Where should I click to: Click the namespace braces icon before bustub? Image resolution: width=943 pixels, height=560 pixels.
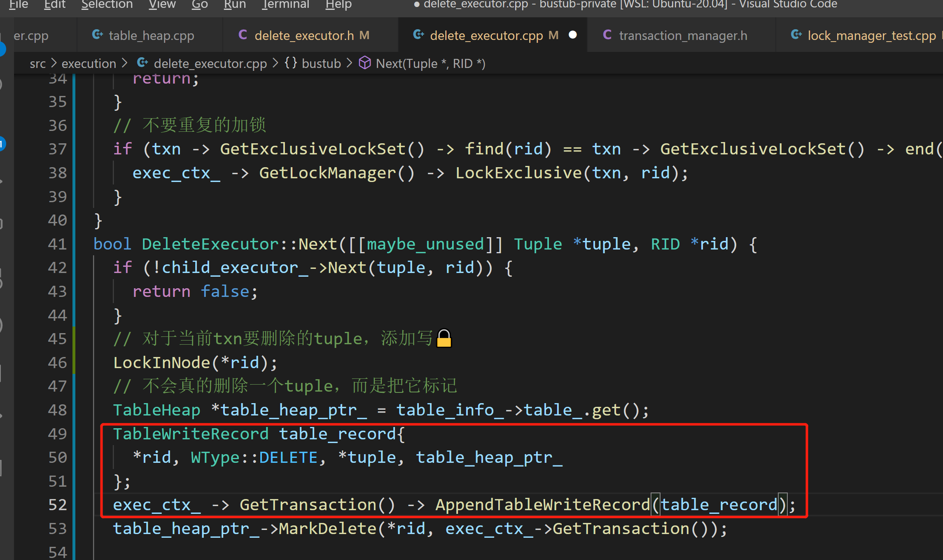tap(291, 63)
